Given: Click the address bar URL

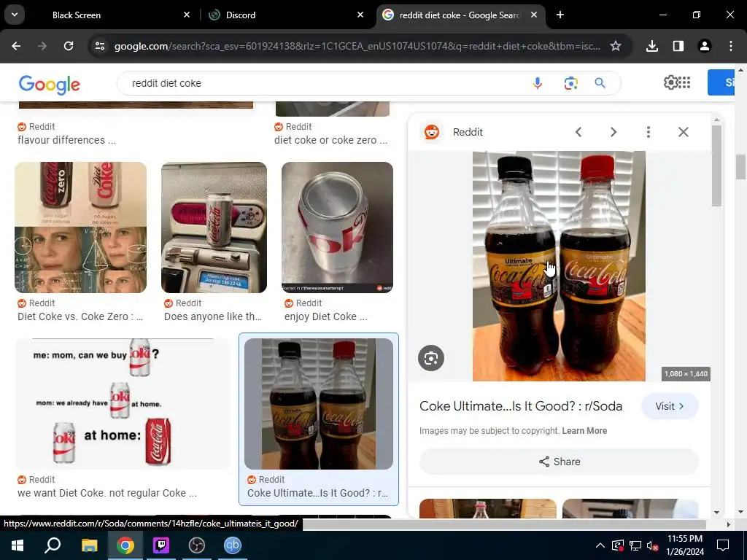Looking at the screenshot, I should pos(357,46).
